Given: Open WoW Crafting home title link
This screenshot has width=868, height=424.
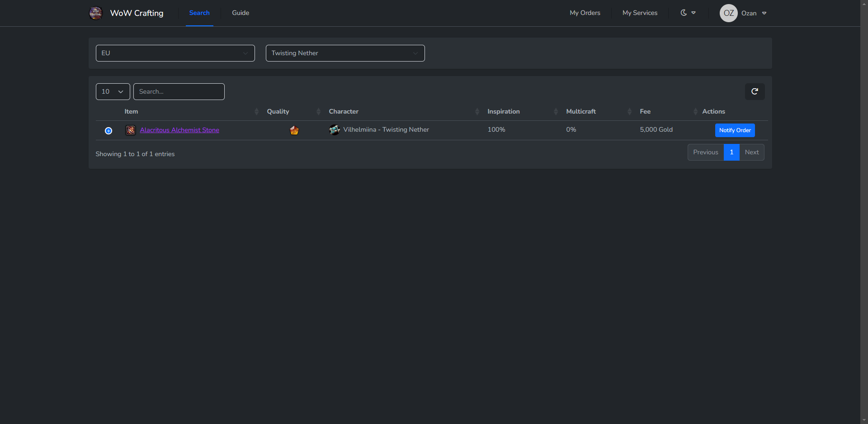Looking at the screenshot, I should [x=137, y=13].
